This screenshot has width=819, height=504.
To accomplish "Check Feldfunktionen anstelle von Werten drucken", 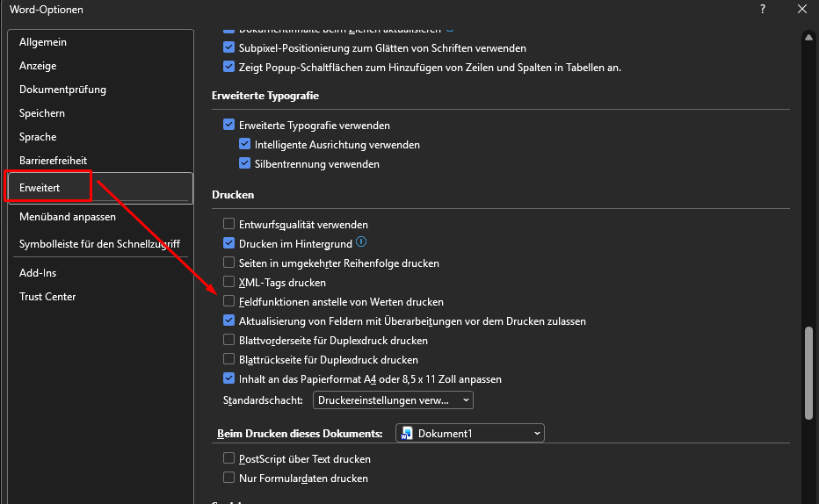I will pyautogui.click(x=228, y=301).
